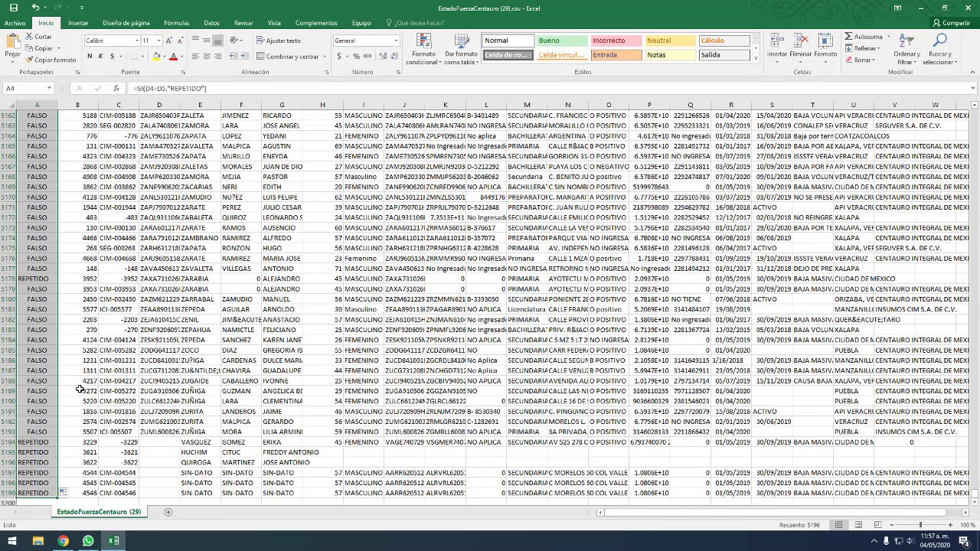Select the Neutral cell style
Image resolution: width=980 pixels, height=551 pixels.
coord(670,41)
